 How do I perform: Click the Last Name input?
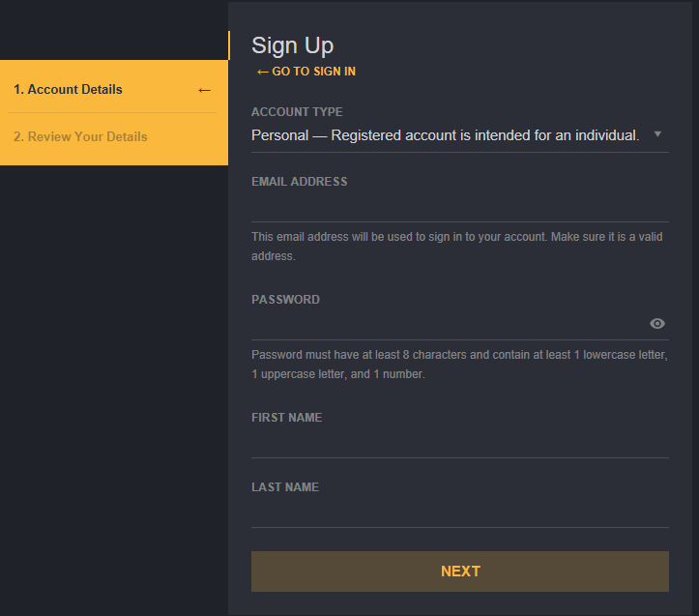pos(459,513)
